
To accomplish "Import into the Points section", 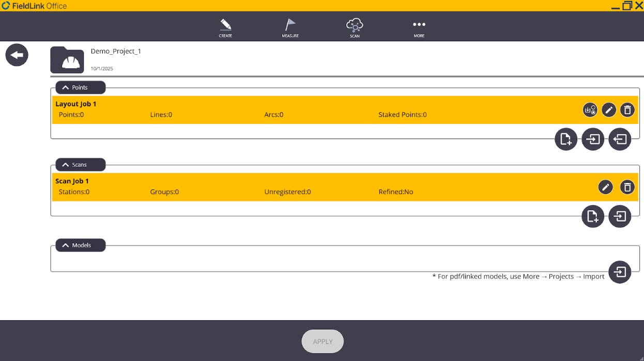I will pos(593,139).
